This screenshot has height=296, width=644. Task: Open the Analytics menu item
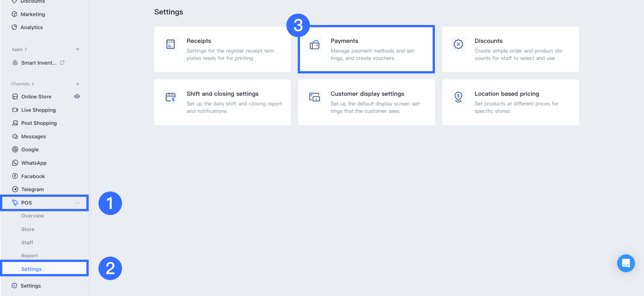tap(32, 27)
